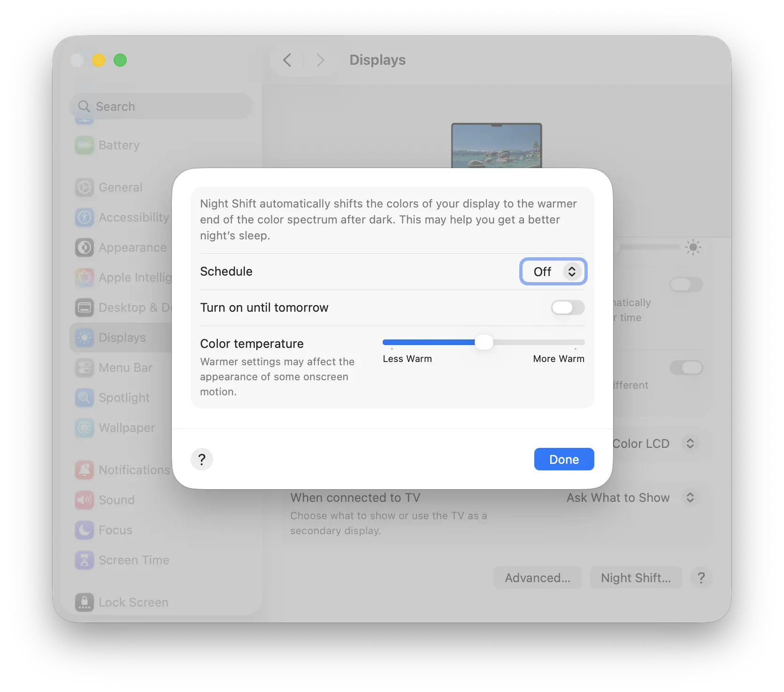Select the Desktop & Dock icon
Image resolution: width=784 pixels, height=692 pixels.
[x=85, y=308]
